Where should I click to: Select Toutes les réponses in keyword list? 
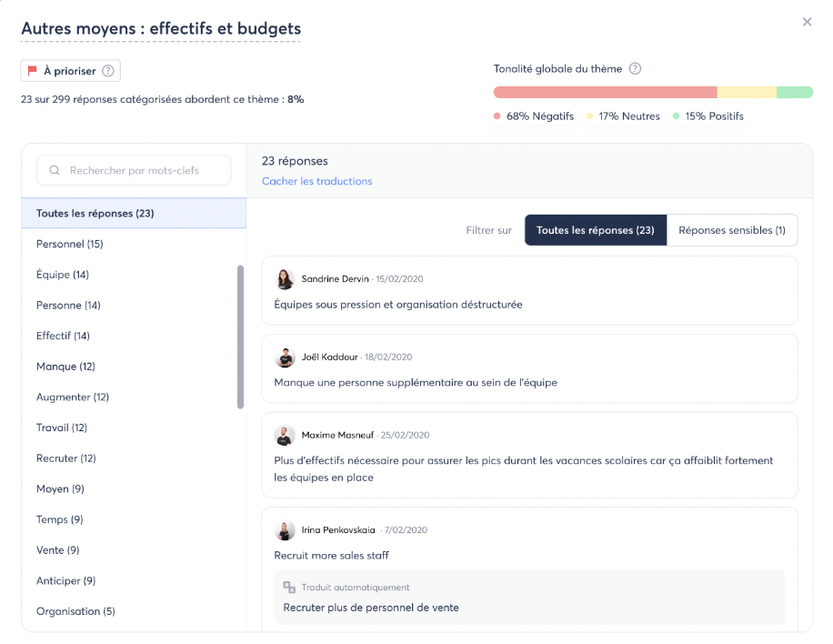[95, 214]
